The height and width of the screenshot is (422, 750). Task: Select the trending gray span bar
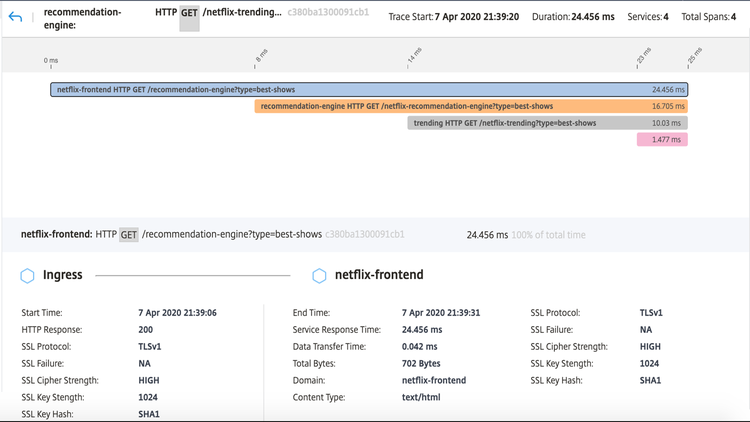click(548, 123)
